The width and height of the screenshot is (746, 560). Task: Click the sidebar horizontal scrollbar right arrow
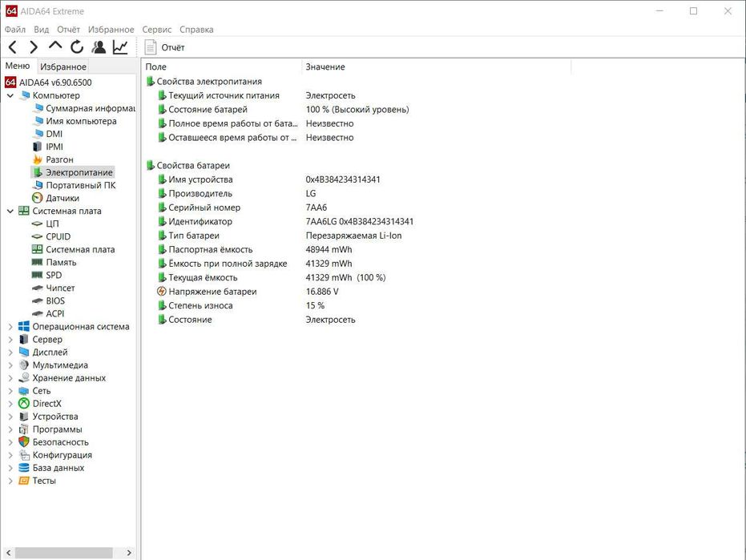(129, 553)
